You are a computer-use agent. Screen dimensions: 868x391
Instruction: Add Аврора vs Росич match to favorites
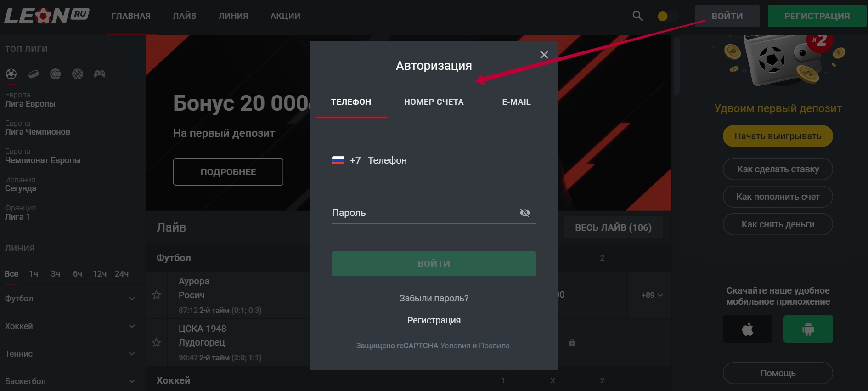tap(156, 295)
